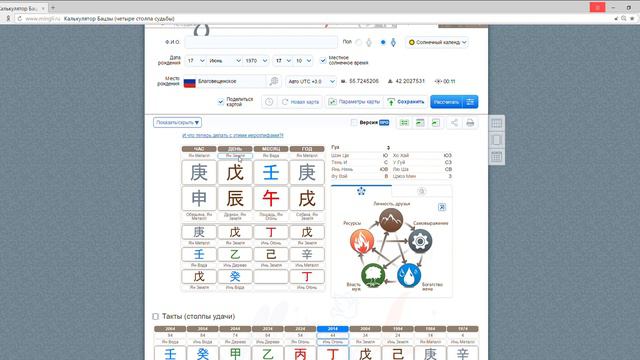Click the Сохранить button
The height and width of the screenshot is (360, 640).
406,102
